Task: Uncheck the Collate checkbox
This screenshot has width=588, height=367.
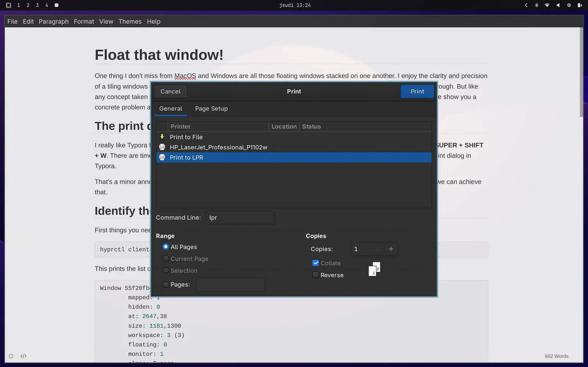Action: coord(315,263)
